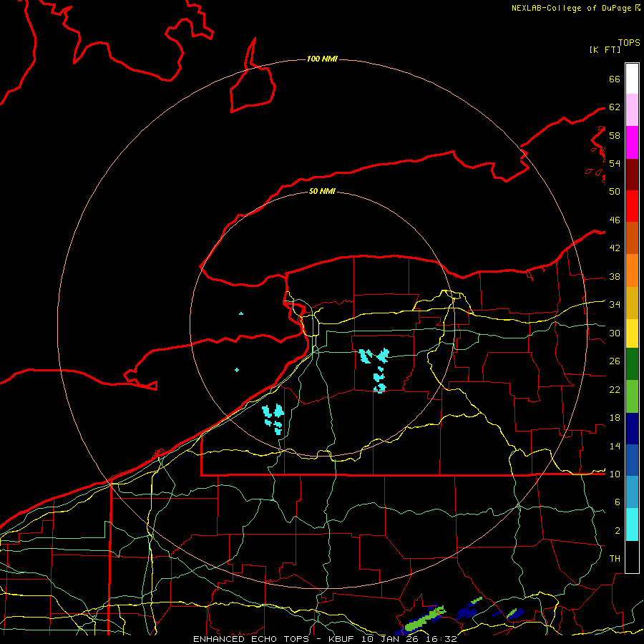Click the legend value 66
Image resolution: width=644 pixels, height=644 pixels.
pos(615,79)
